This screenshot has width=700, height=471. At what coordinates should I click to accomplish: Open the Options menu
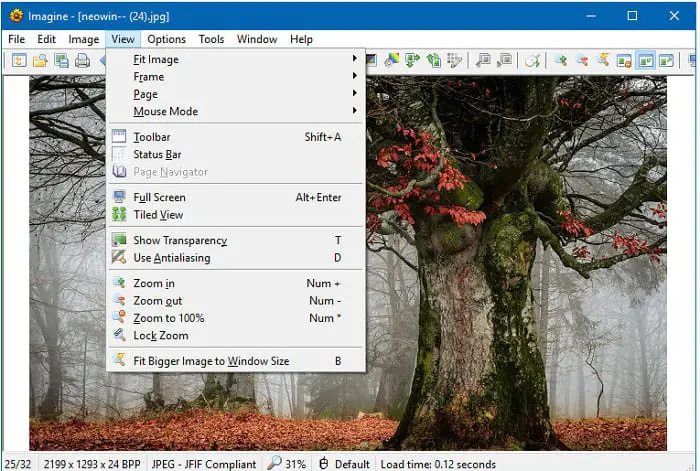167,39
